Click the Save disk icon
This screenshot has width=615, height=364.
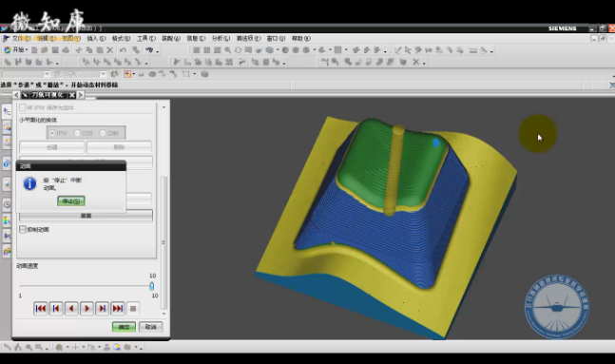coord(55,50)
